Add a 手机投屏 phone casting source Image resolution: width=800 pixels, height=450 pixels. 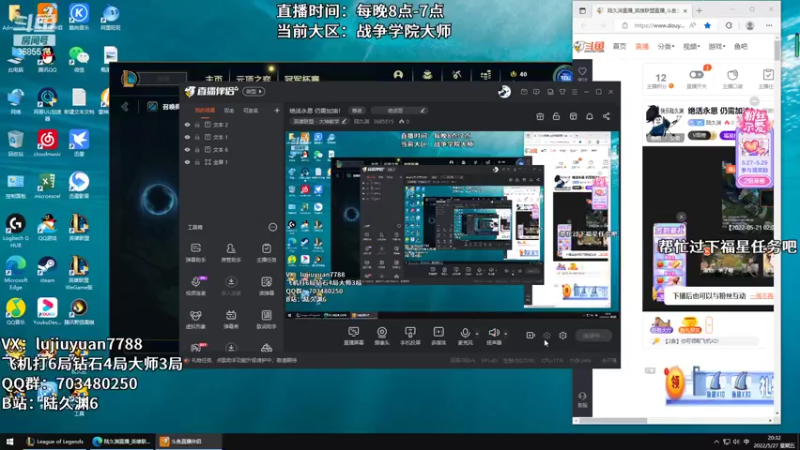click(410, 336)
